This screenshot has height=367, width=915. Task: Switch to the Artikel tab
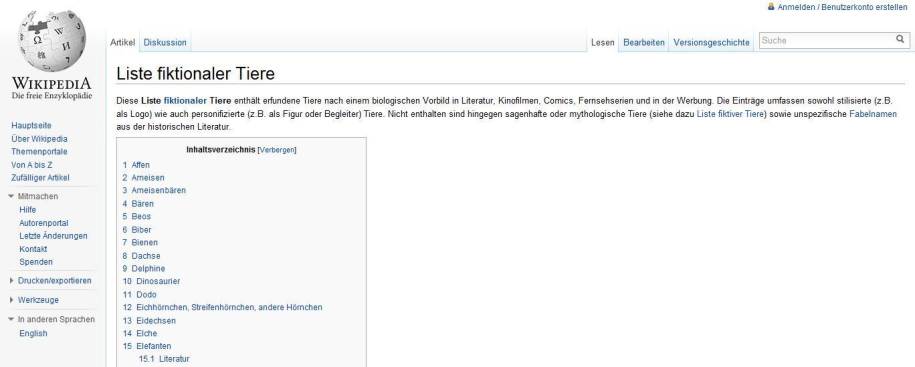(123, 43)
